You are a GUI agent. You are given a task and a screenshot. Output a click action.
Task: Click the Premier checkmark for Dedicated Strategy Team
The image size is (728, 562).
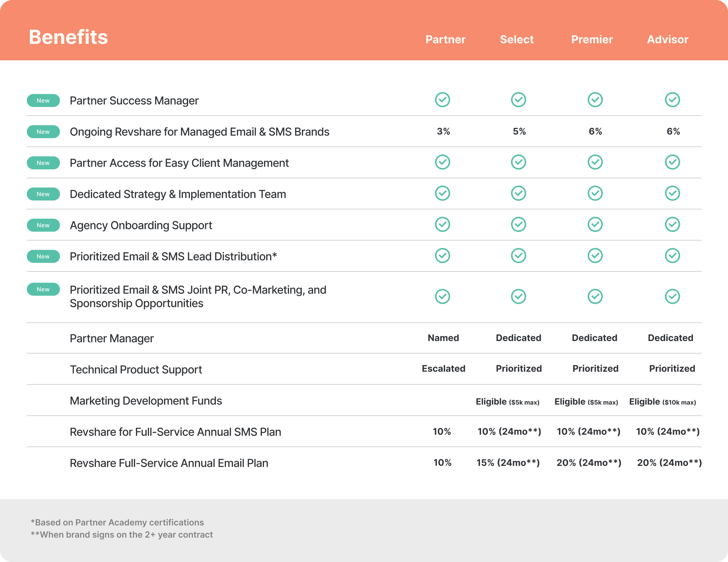click(595, 193)
